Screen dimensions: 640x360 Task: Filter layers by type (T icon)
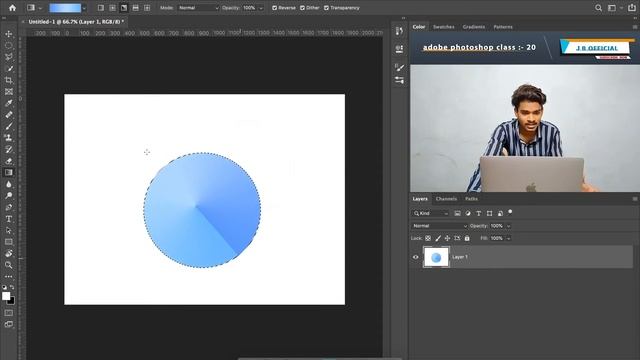(478, 213)
